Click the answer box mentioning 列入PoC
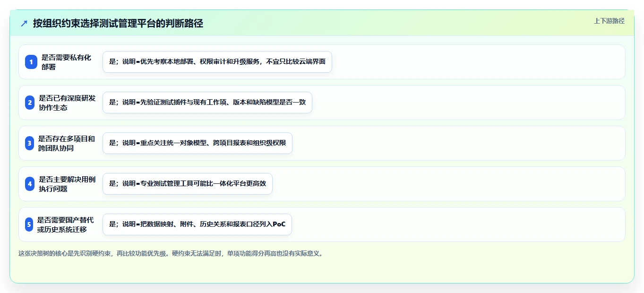 pos(197,224)
